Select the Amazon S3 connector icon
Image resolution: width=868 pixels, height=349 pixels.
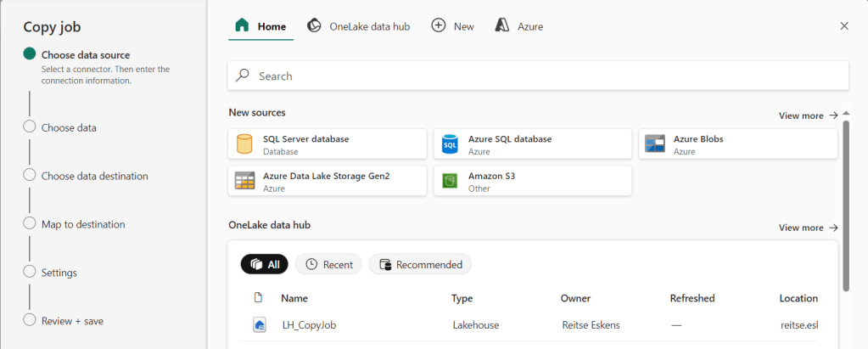click(x=450, y=181)
